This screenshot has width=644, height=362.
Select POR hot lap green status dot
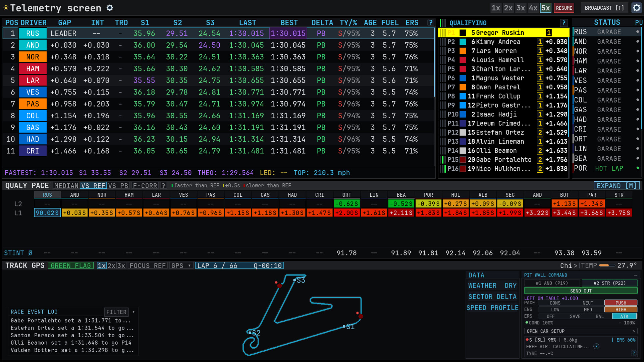click(x=637, y=168)
